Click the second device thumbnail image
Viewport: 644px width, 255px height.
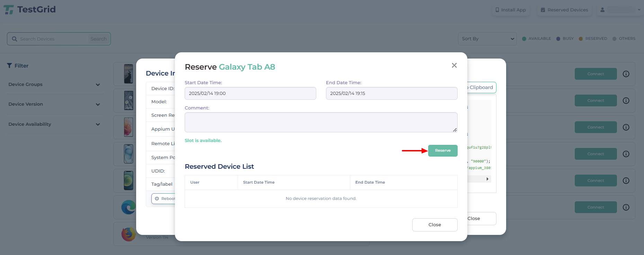pyautogui.click(x=129, y=100)
